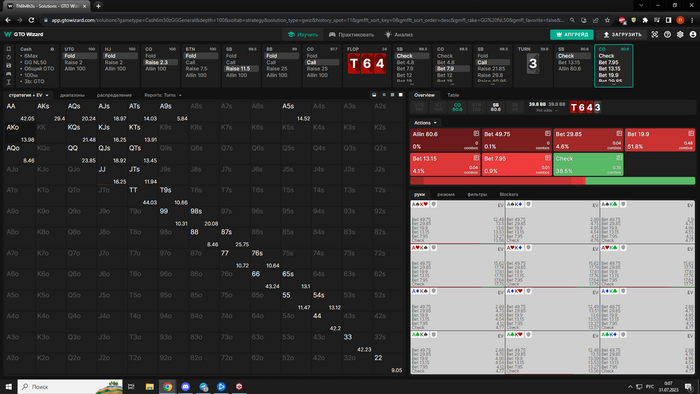Select the third matrix size toggle
This screenshot has width=700, height=394.
coord(392,95)
